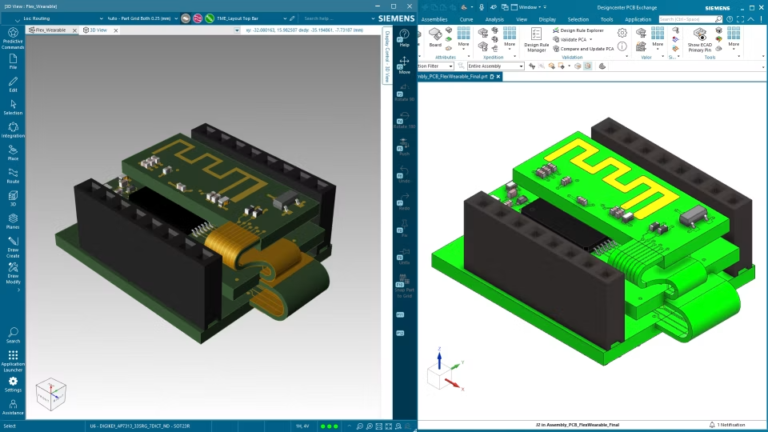Open Predictive Commands in left sidebar
Image resolution: width=768 pixels, height=432 pixels.
pos(13,38)
